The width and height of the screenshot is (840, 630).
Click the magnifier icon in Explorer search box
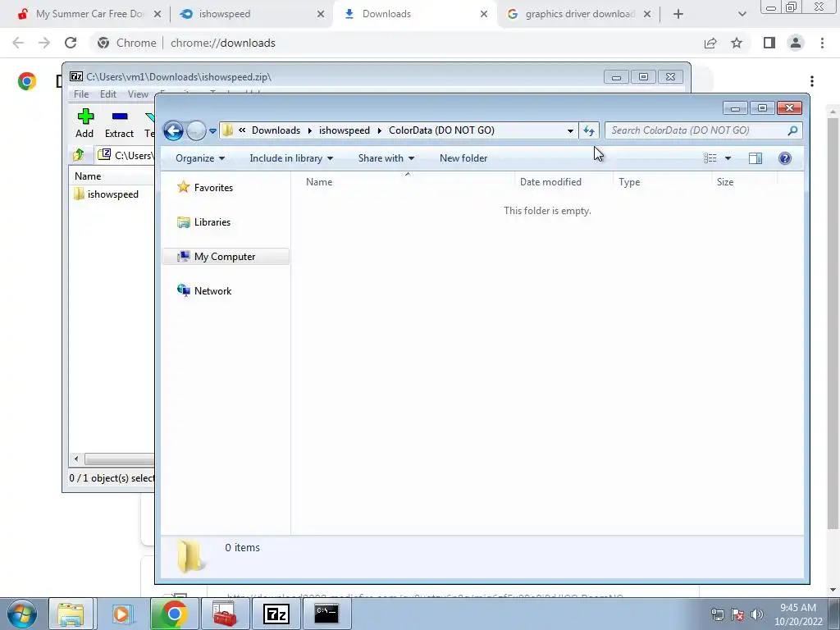(x=793, y=130)
